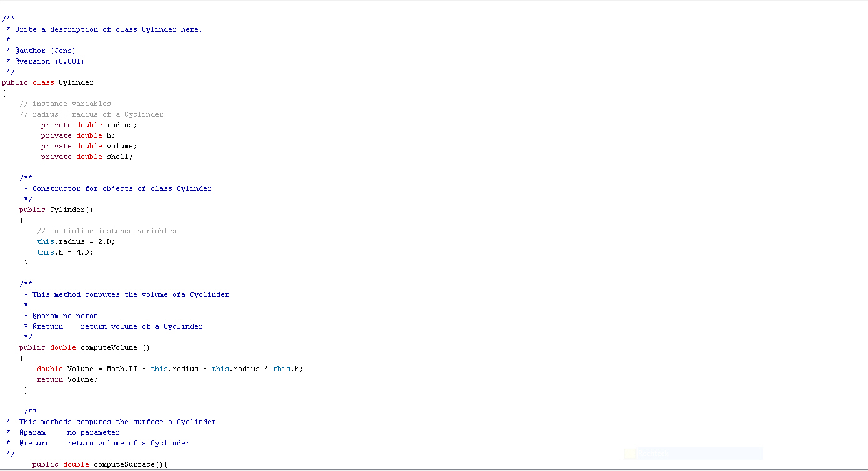Click the '// initialise instance variables' comment
This screenshot has height=471, width=868.
[x=106, y=231]
